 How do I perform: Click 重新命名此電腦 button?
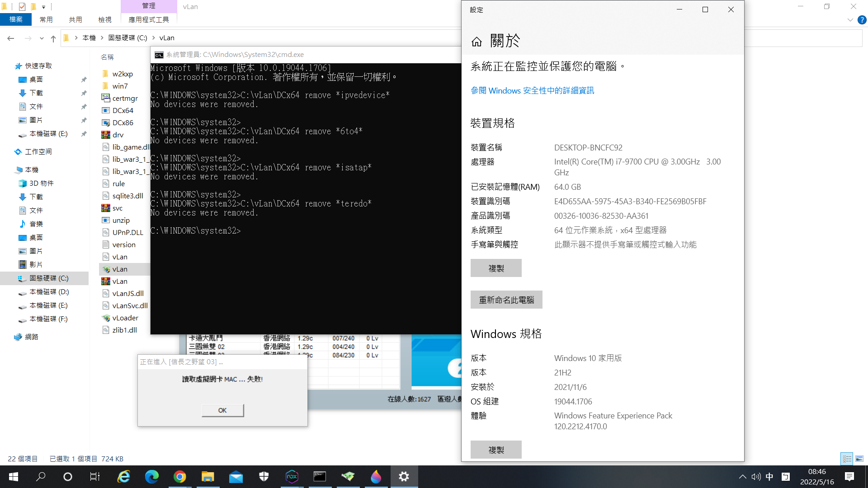[506, 300]
